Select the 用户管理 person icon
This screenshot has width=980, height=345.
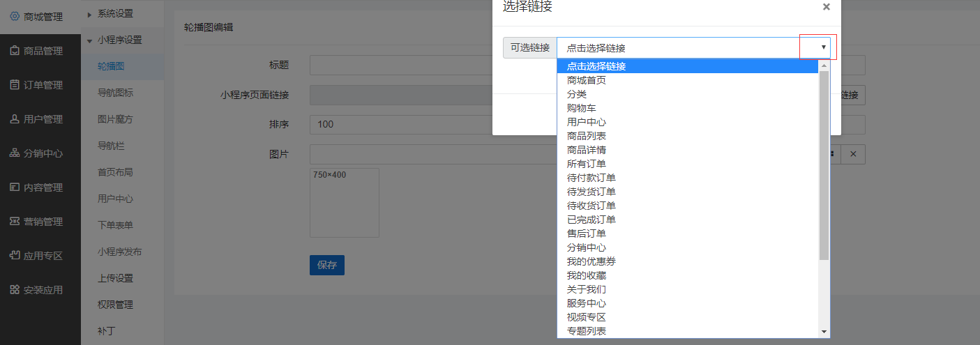point(15,119)
